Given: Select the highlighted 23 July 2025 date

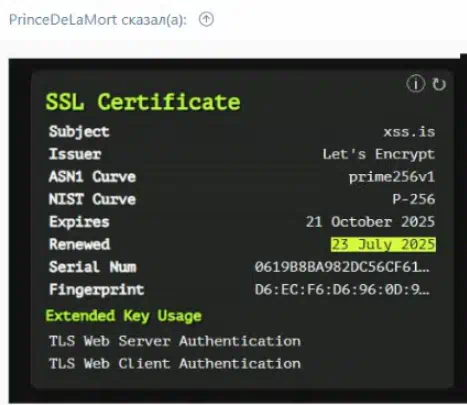Looking at the screenshot, I should (383, 244).
